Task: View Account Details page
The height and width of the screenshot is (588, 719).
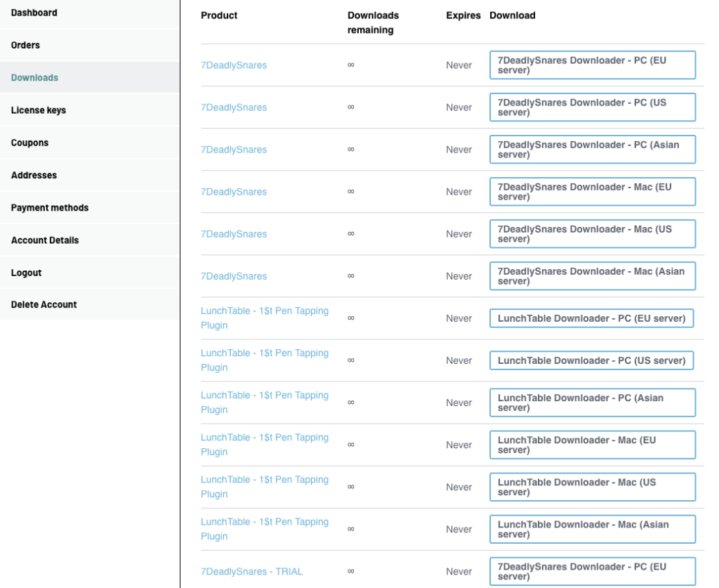Action: [45, 240]
